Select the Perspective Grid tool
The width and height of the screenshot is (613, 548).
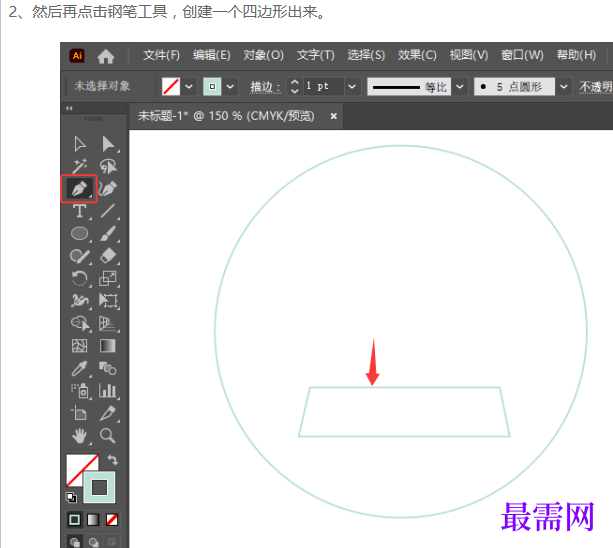[108, 324]
